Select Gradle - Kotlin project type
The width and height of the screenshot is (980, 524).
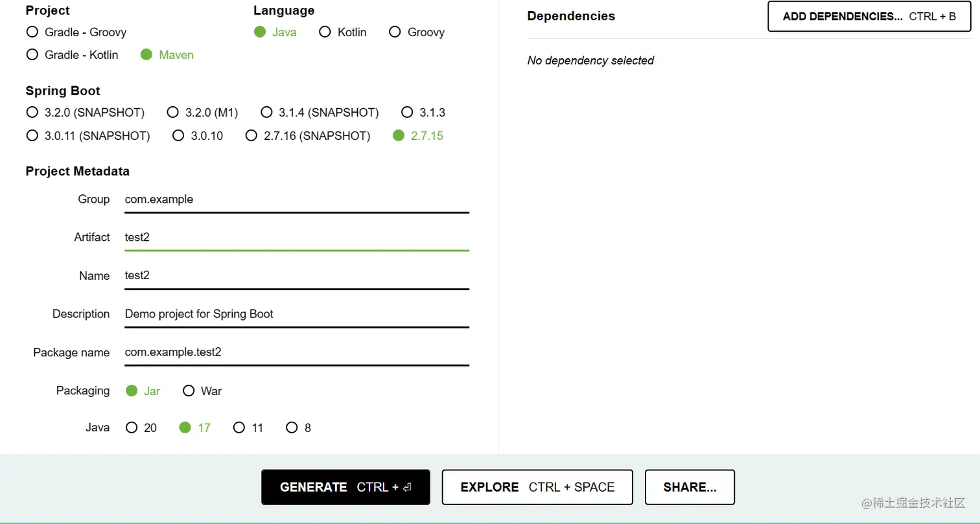(x=72, y=55)
